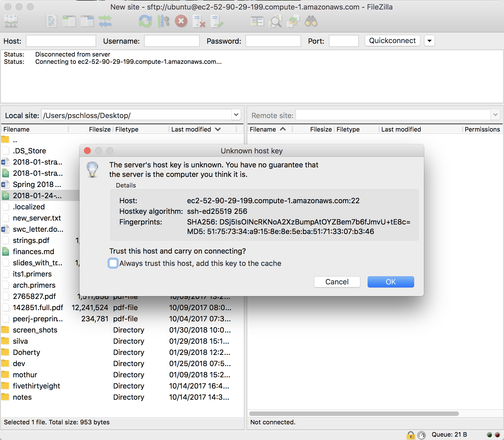
Task: Toggle the local directory tree view
Action: [x=69, y=21]
